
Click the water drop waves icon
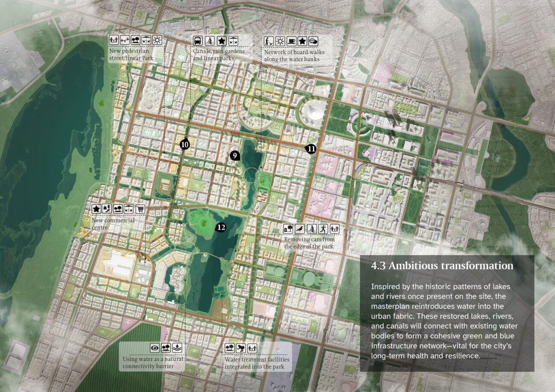[177, 347]
